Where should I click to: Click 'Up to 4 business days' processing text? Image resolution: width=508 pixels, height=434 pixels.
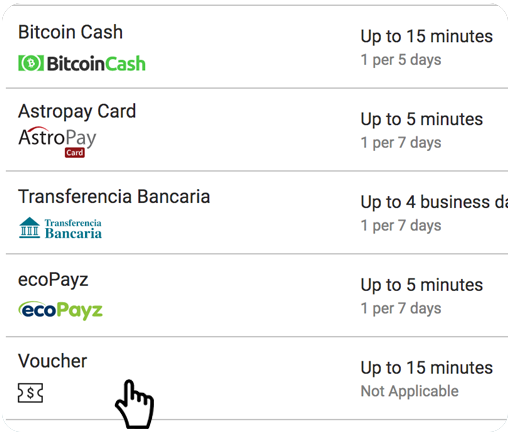tap(434, 202)
